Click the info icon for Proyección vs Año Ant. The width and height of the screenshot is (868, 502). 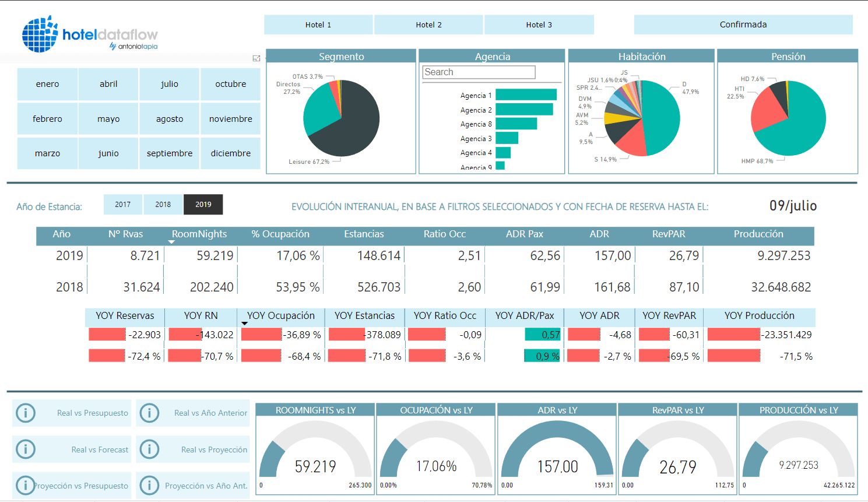click(x=150, y=485)
